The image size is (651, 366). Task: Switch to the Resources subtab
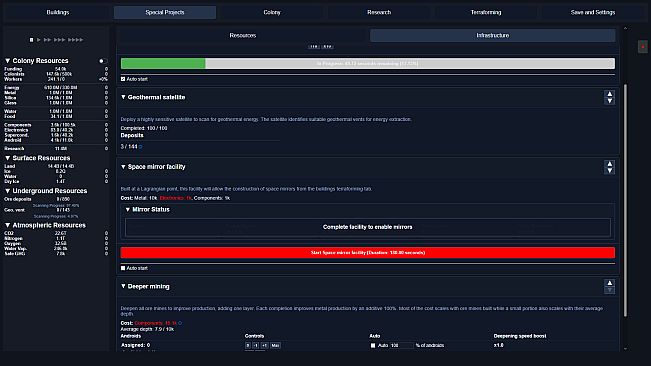243,35
